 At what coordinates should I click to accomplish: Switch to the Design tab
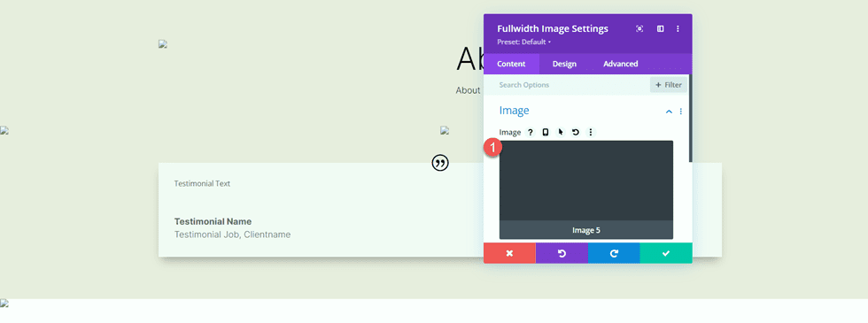pos(564,64)
